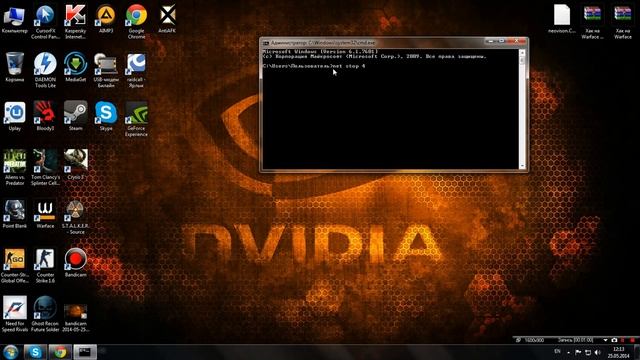Launch the Bandicam desktop shortcut

76,263
